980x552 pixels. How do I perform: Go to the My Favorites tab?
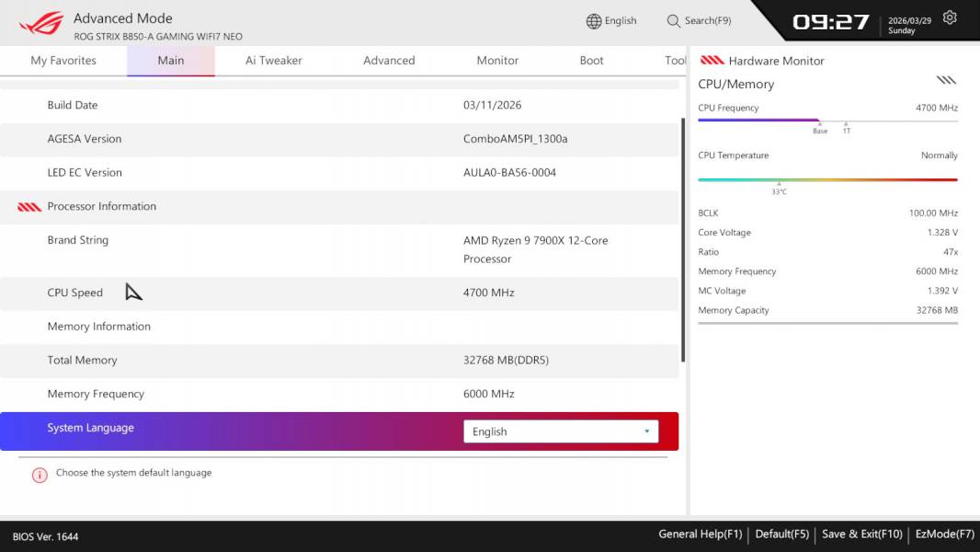64,61
